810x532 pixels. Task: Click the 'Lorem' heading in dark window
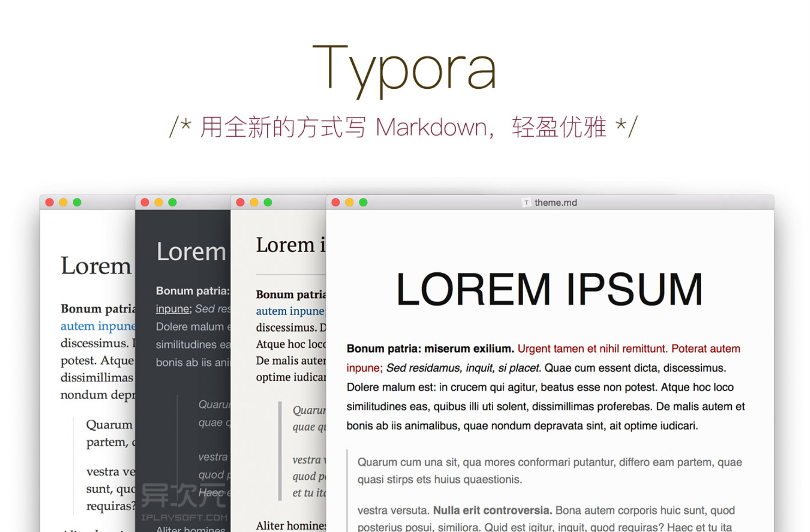[191, 252]
